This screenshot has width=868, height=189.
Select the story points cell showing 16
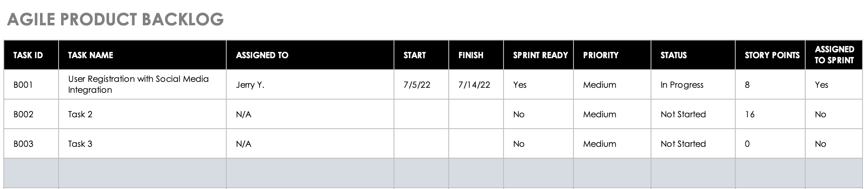pos(750,114)
